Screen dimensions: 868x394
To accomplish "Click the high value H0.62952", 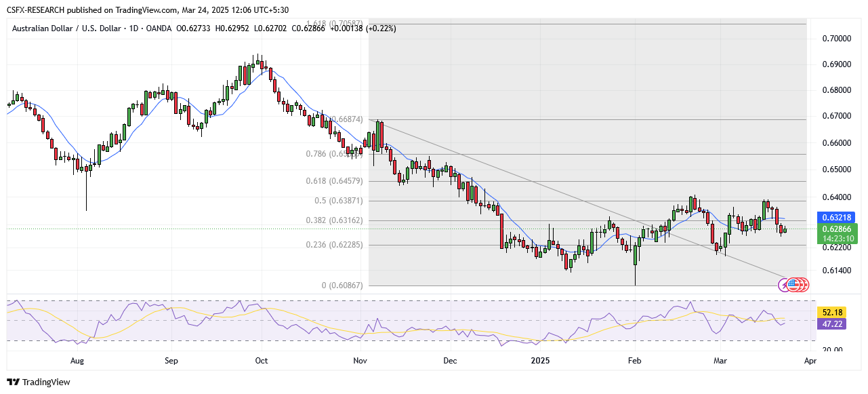I will point(234,28).
